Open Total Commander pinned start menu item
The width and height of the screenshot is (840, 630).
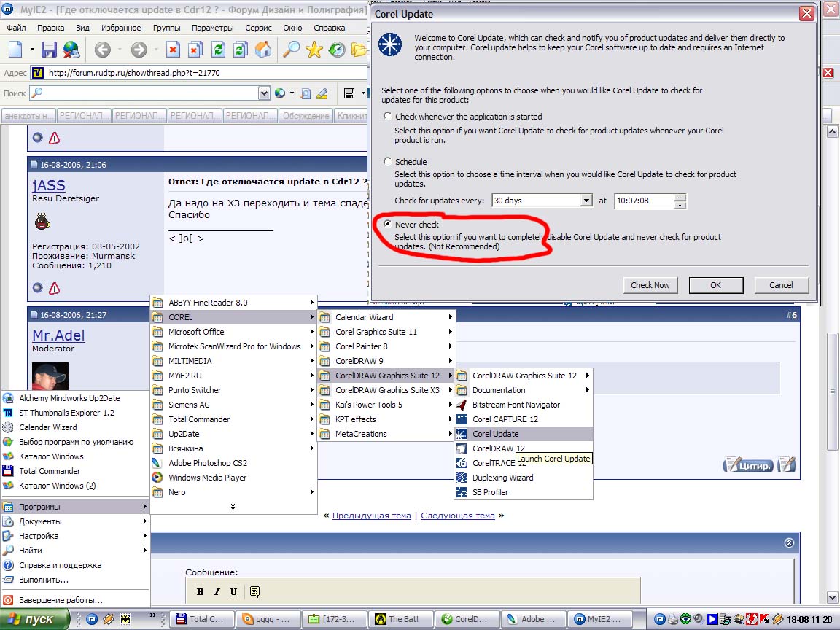tap(74, 471)
